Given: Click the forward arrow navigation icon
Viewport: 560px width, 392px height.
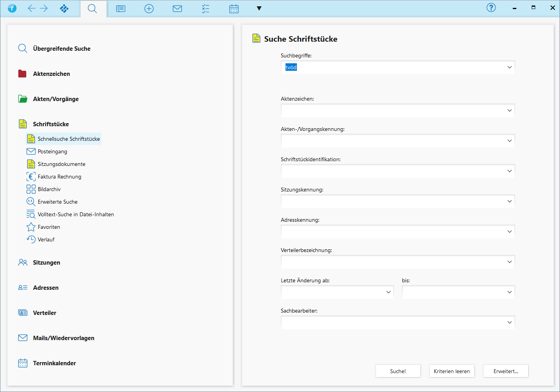Looking at the screenshot, I should coord(44,8).
